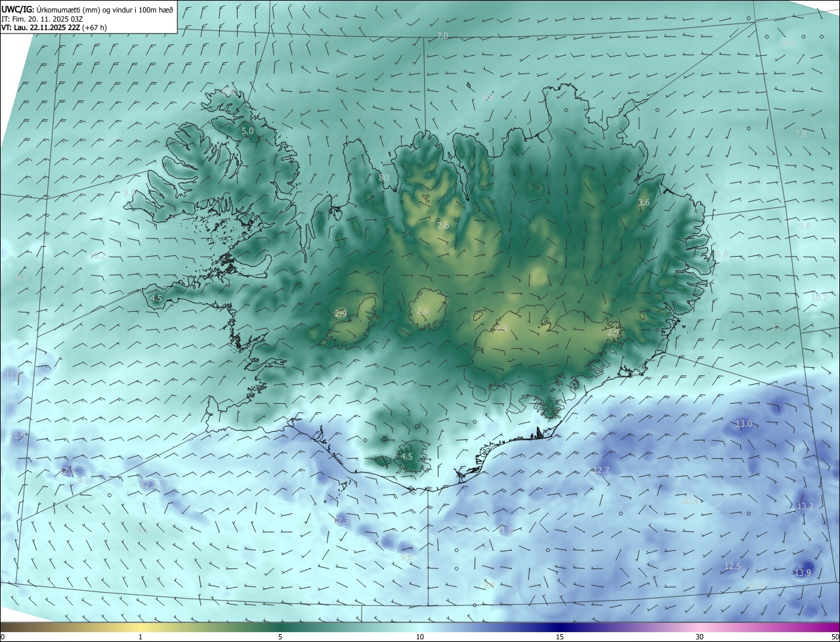Click the 12.5 map value

click(732, 566)
